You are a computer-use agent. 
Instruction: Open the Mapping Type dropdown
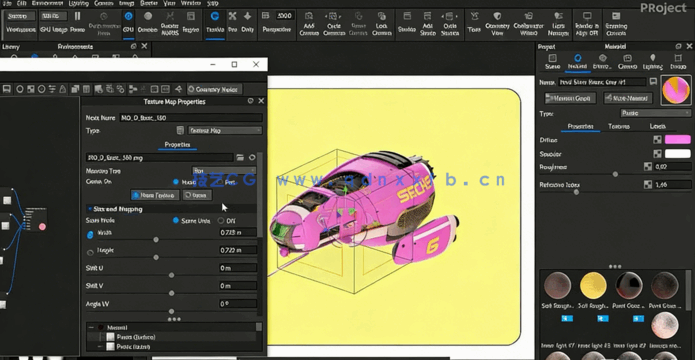[x=224, y=170]
